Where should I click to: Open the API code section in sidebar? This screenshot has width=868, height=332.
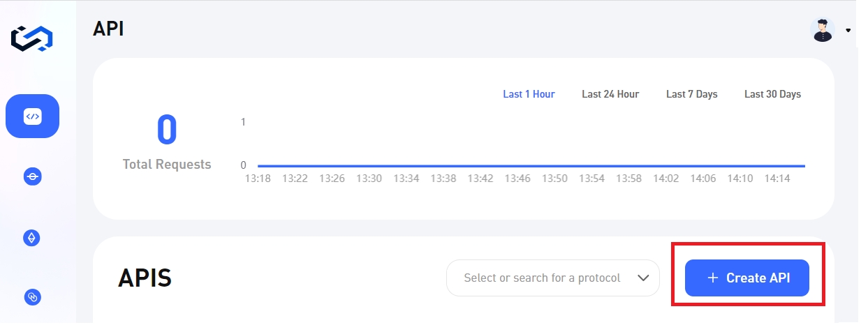coord(32,116)
